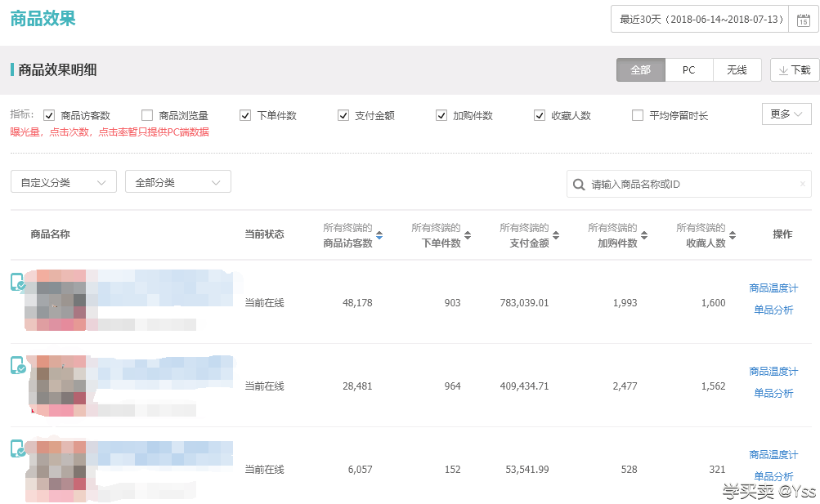The width and height of the screenshot is (820, 504).
Task: Open 商品温度计 for the 48,178 row
Action: coord(773,288)
